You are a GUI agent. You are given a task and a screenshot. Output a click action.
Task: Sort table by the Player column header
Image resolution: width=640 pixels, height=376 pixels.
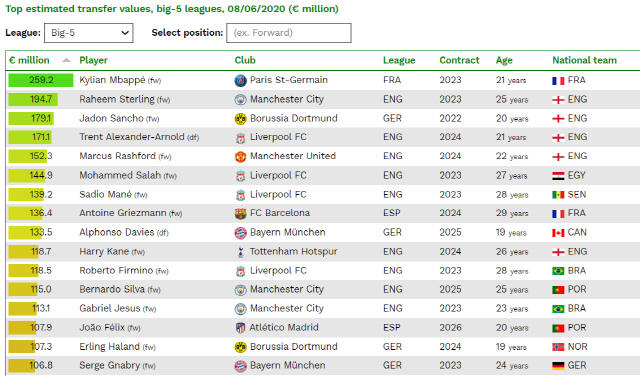[93, 60]
